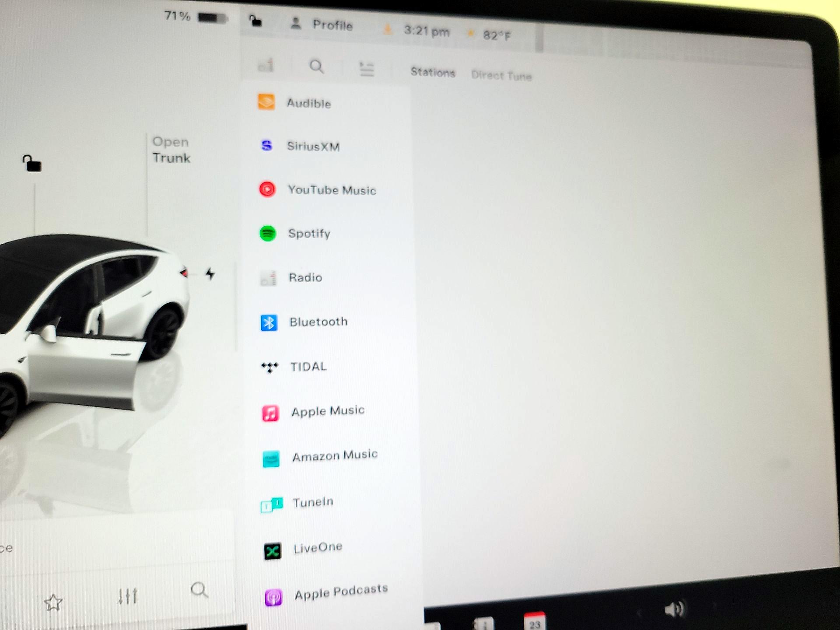Tap the download alert icon beside the clock

[x=387, y=29]
